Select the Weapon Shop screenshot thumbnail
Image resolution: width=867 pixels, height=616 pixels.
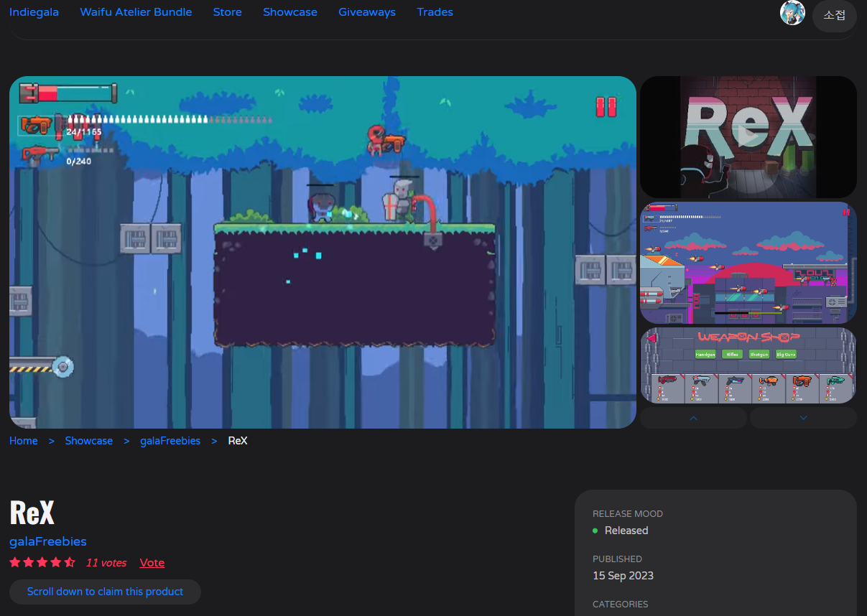click(748, 365)
